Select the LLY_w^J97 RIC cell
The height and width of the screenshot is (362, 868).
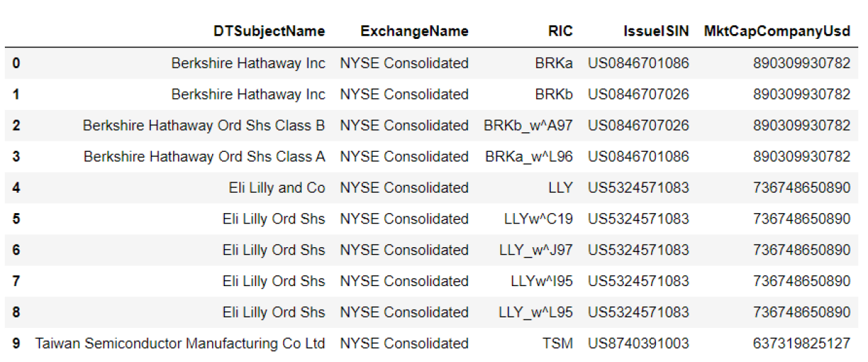pos(536,251)
